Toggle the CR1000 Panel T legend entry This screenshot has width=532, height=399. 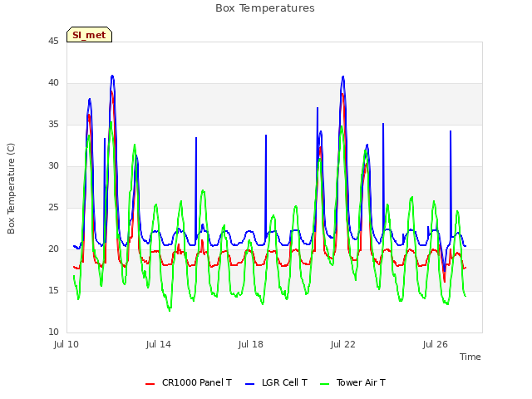coord(189,382)
